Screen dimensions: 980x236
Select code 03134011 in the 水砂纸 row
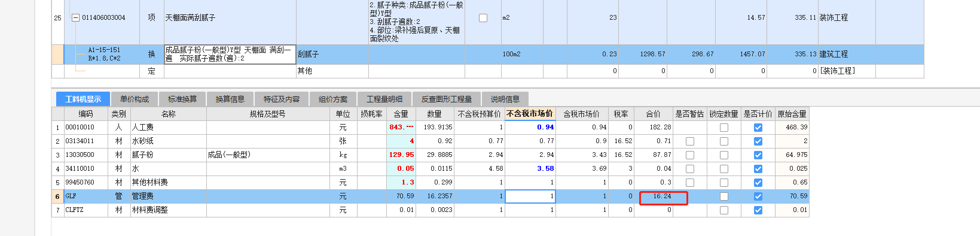click(x=86, y=141)
